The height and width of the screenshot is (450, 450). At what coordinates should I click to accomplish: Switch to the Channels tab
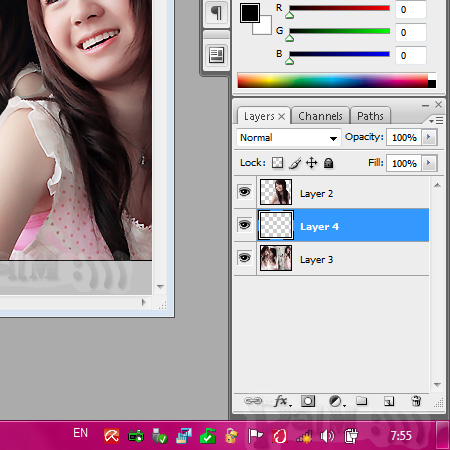click(320, 116)
